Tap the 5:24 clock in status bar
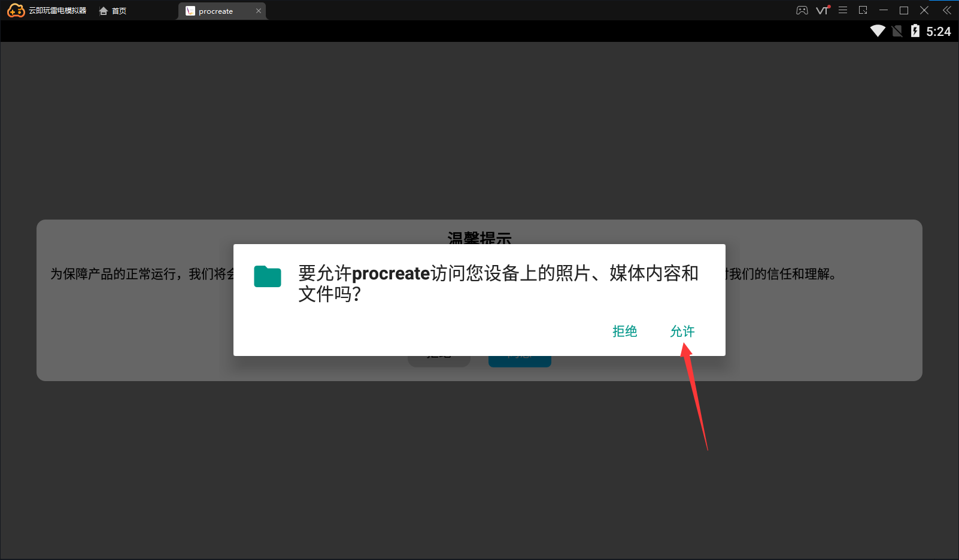 point(938,32)
